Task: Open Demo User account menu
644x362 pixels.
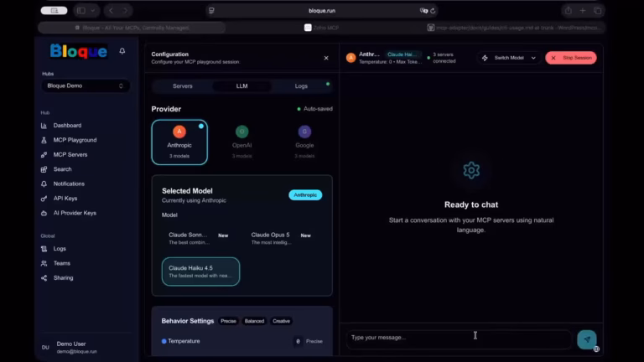Action: click(x=86, y=347)
